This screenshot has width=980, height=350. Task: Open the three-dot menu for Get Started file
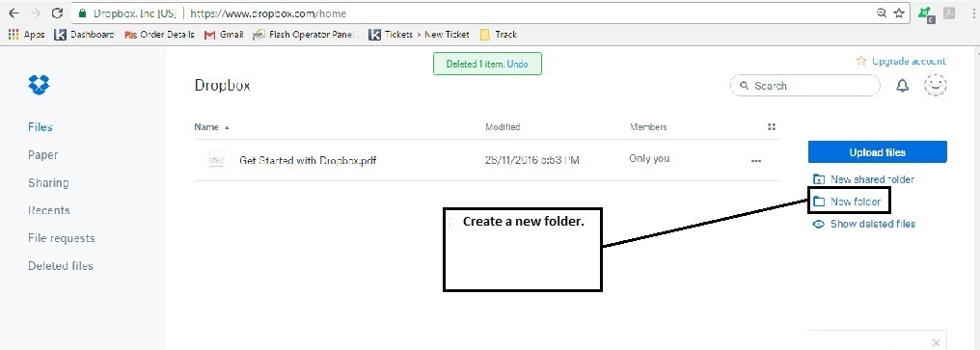tap(756, 161)
